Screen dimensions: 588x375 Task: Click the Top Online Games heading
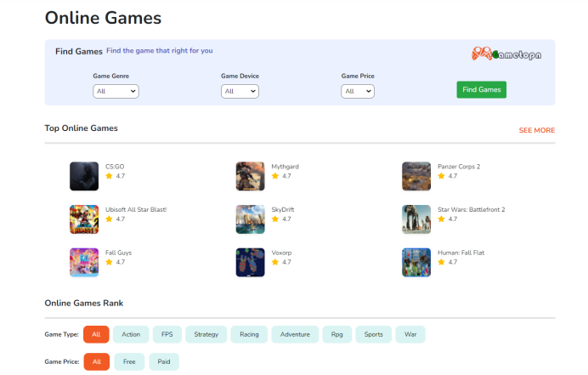[81, 128]
